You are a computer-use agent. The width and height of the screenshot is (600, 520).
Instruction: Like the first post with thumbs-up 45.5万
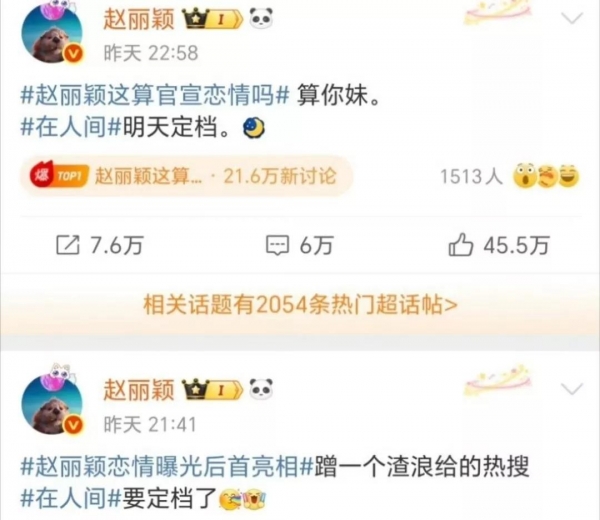tap(461, 245)
